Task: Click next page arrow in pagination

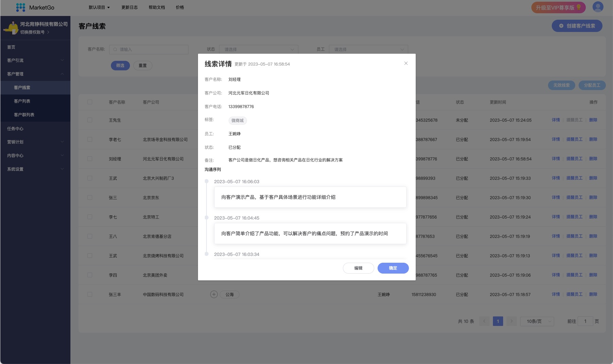Action: tap(511, 321)
